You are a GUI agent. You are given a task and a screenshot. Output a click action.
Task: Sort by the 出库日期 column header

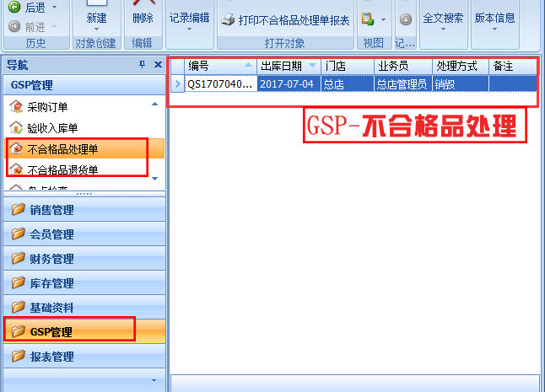pos(283,65)
